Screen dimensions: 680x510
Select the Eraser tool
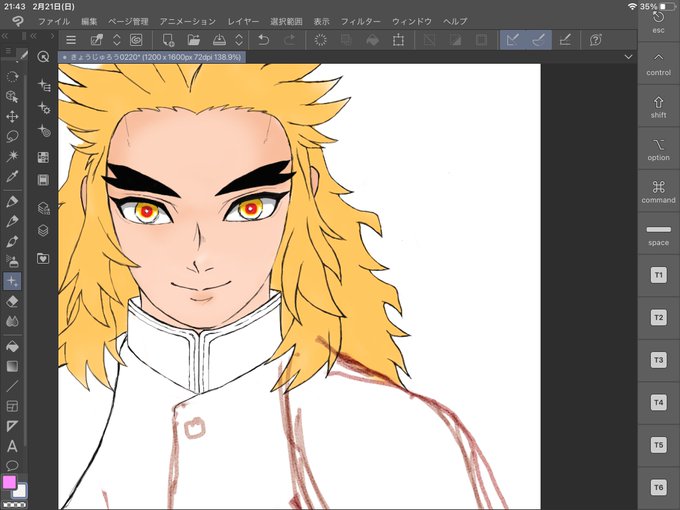(x=12, y=301)
